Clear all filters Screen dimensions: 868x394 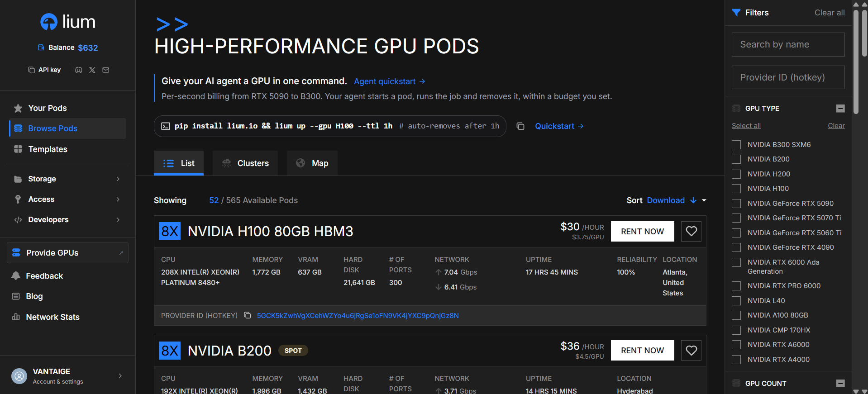click(x=830, y=13)
